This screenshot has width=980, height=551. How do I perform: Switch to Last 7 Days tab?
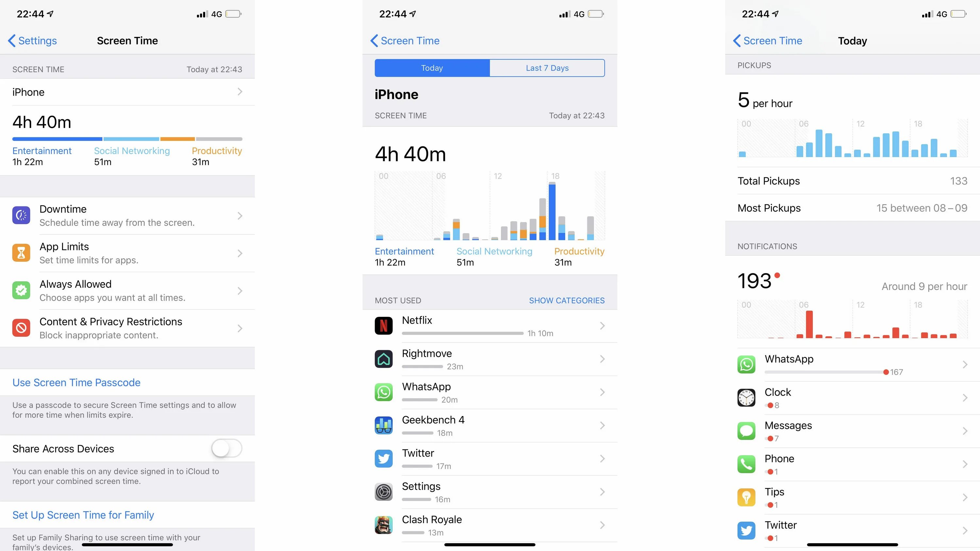tap(547, 68)
